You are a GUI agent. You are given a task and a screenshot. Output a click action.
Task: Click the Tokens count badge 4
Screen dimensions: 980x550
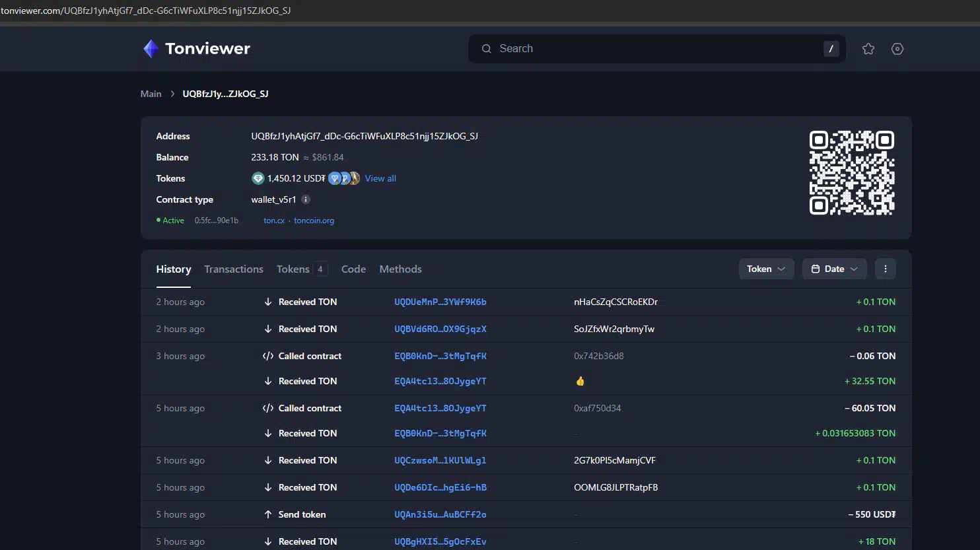pyautogui.click(x=320, y=269)
